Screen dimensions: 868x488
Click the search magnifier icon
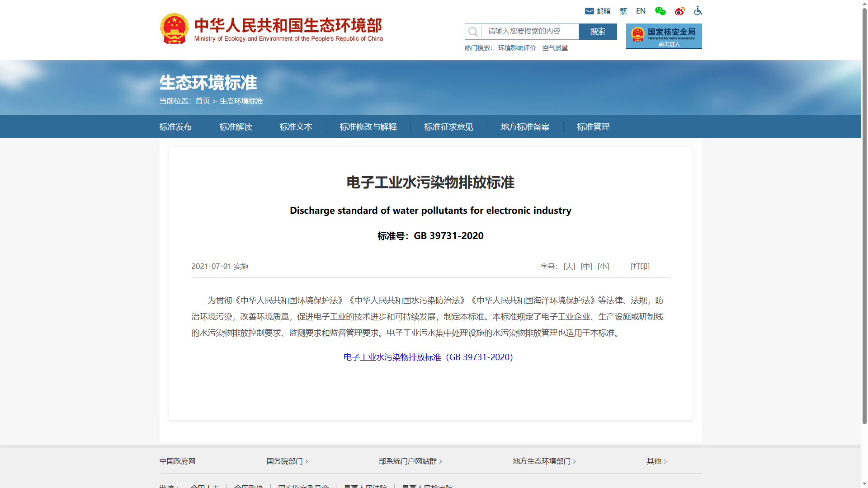473,32
